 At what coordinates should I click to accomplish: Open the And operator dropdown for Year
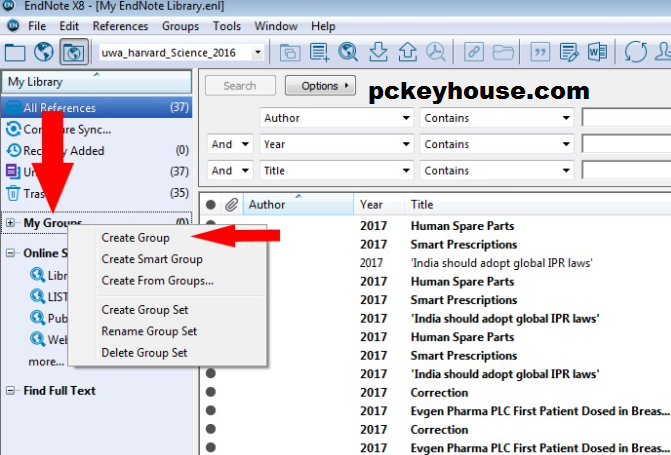tap(230, 144)
